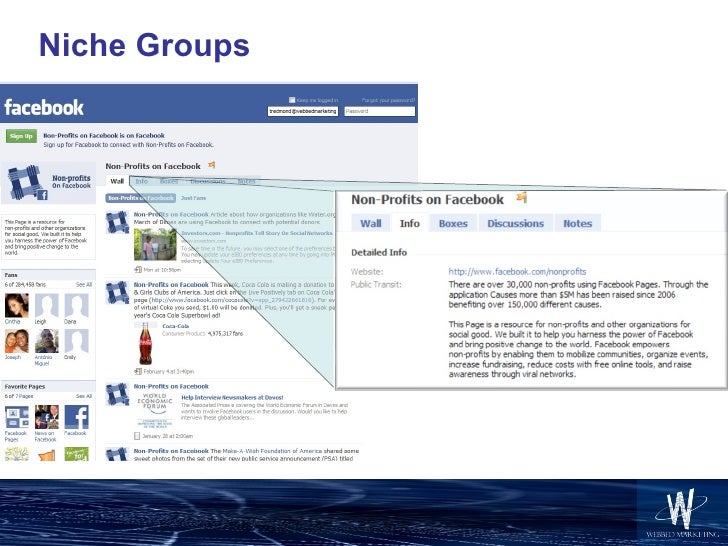Click the facebook logo in the header
The image size is (728, 546).
point(44,108)
